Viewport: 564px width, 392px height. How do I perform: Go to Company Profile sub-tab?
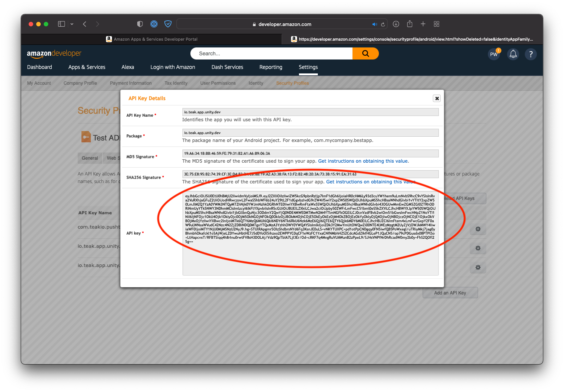80,83
